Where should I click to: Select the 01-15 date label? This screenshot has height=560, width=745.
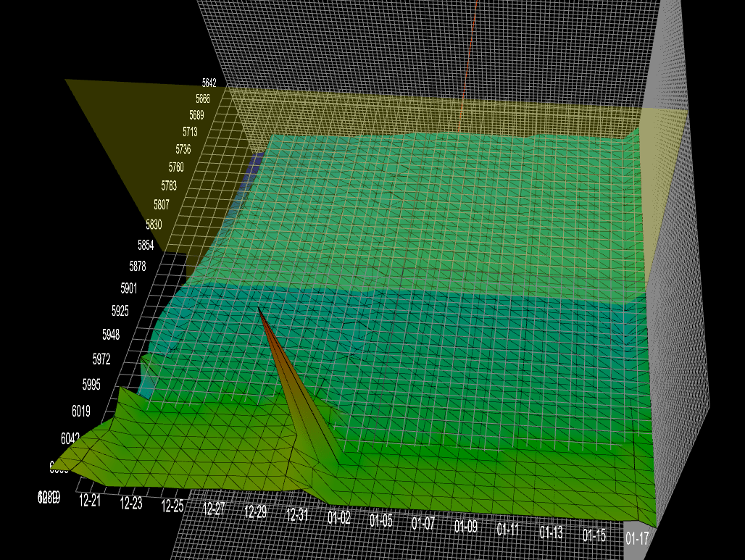(594, 535)
